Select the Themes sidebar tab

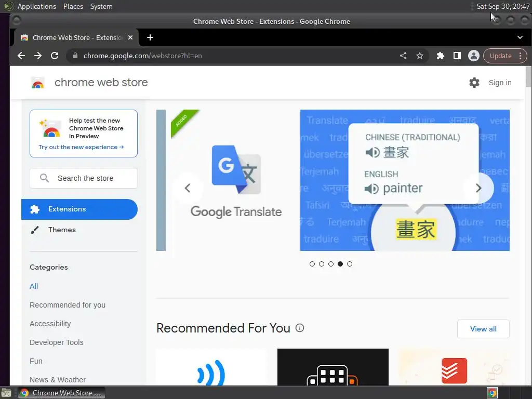(x=79, y=230)
